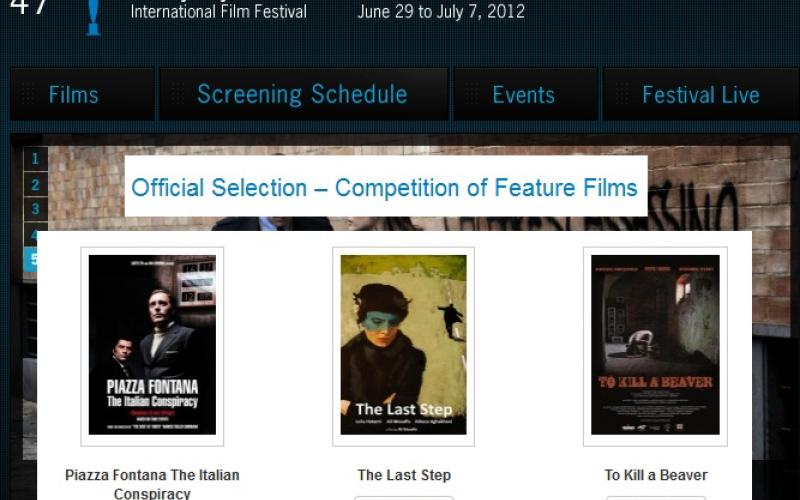The width and height of the screenshot is (800, 500).
Task: Open the Screening Schedule tab
Action: pos(304,94)
